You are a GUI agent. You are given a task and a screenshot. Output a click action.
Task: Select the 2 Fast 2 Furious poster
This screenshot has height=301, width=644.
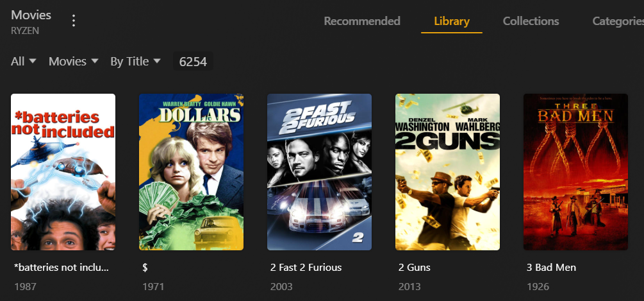pos(319,172)
